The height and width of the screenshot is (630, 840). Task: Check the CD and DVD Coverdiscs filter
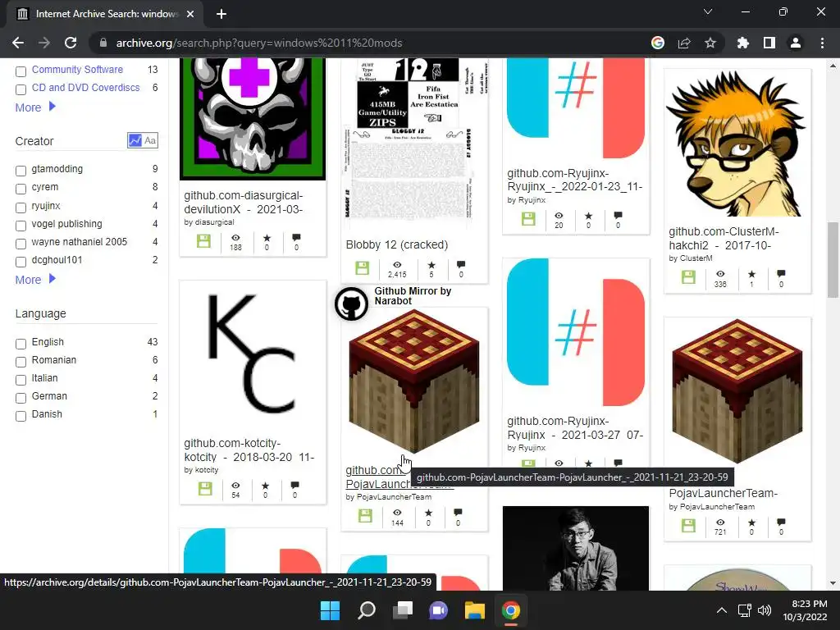click(21, 89)
